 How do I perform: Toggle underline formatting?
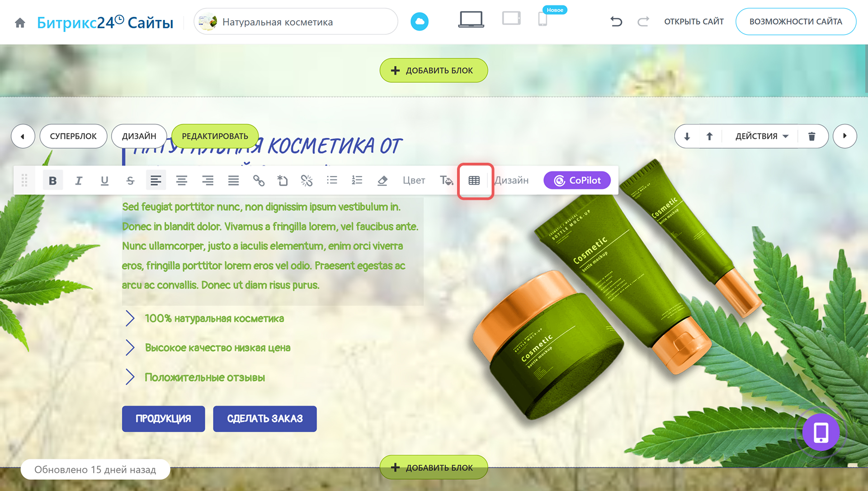coord(104,180)
